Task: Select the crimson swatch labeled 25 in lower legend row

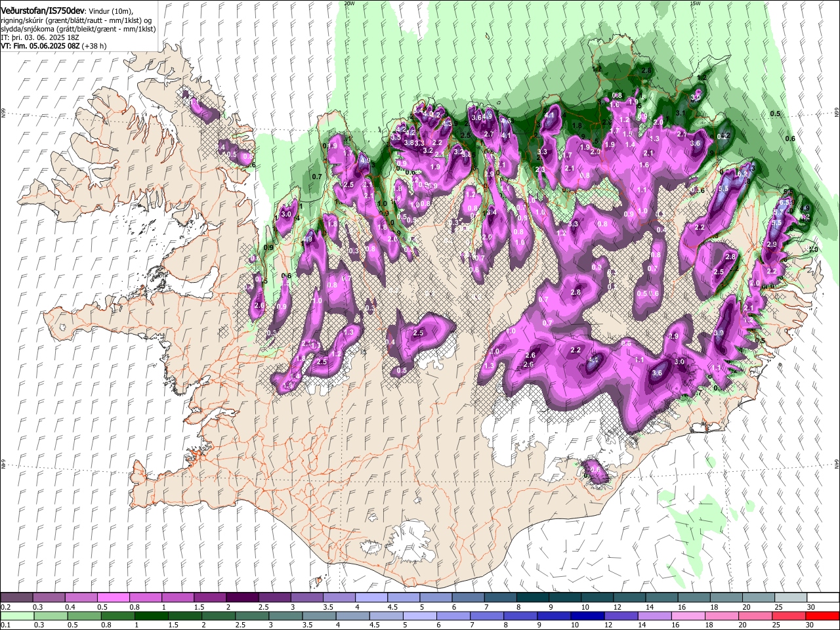Action: [789, 616]
